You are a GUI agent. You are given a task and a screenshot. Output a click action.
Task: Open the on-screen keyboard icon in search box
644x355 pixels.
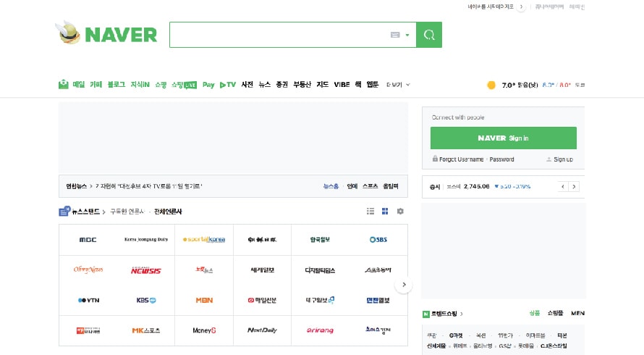395,35
